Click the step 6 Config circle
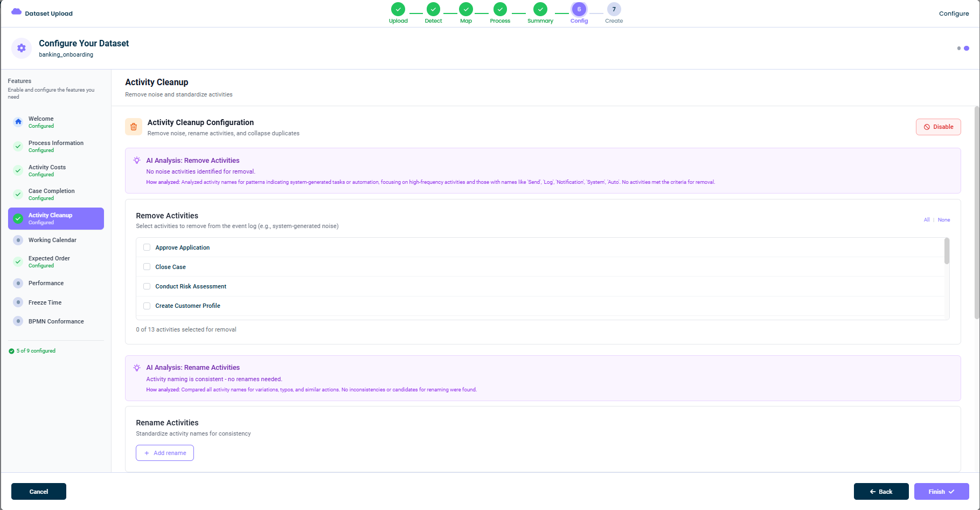This screenshot has width=980, height=510. [x=579, y=9]
